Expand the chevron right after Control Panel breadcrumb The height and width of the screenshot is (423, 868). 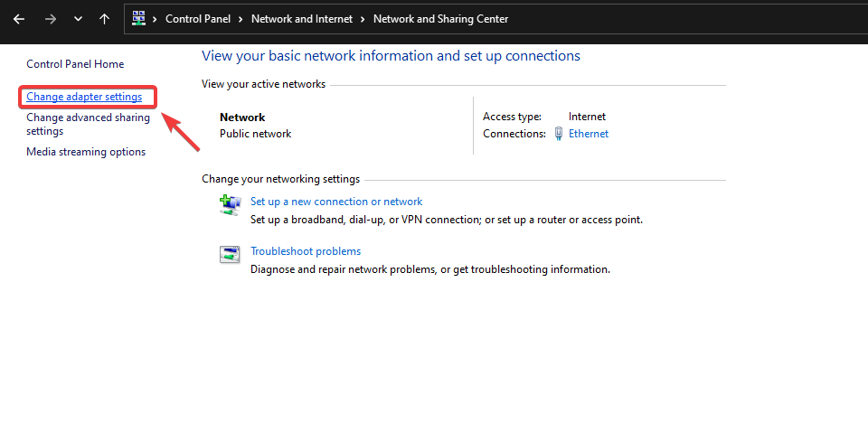241,19
